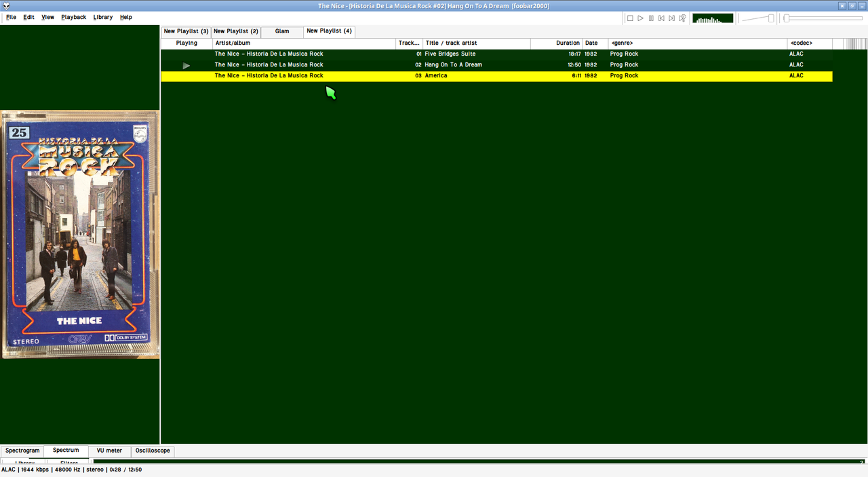Viewport: 868px width, 477px height.
Task: Pause playback with the Pause icon
Action: pos(651,18)
